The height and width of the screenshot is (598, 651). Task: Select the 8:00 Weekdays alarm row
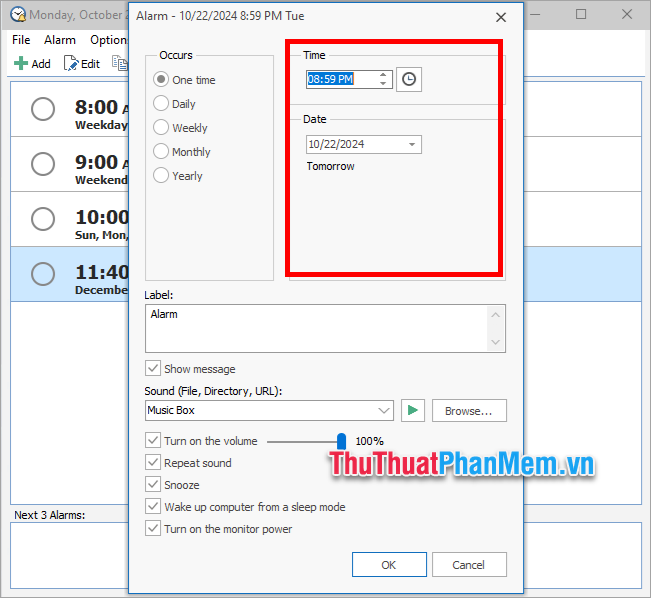point(70,109)
